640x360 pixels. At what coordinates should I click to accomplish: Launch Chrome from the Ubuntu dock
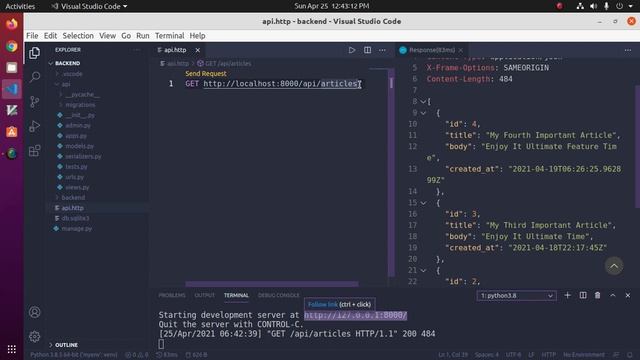tap(12, 46)
